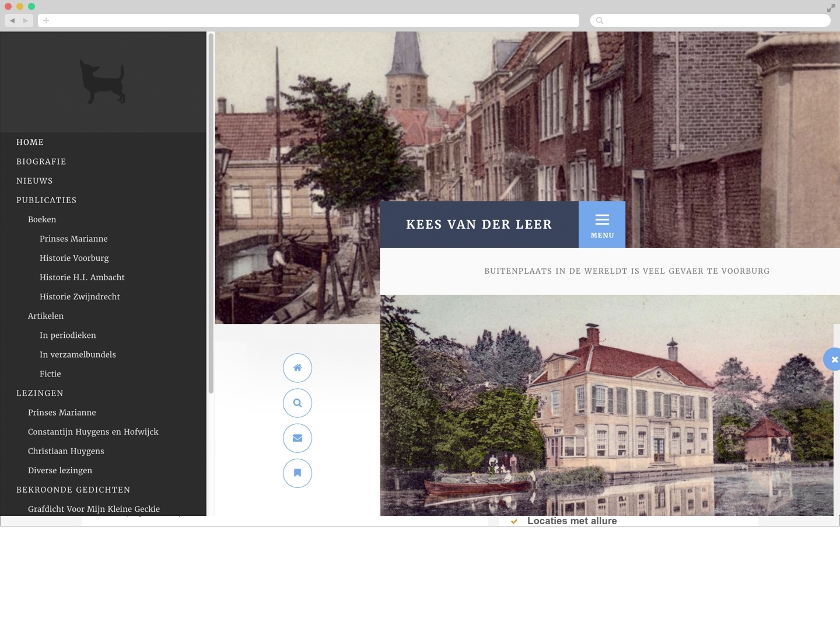Click the dog silhouette logo
The height and width of the screenshot is (642, 840).
pos(103,82)
